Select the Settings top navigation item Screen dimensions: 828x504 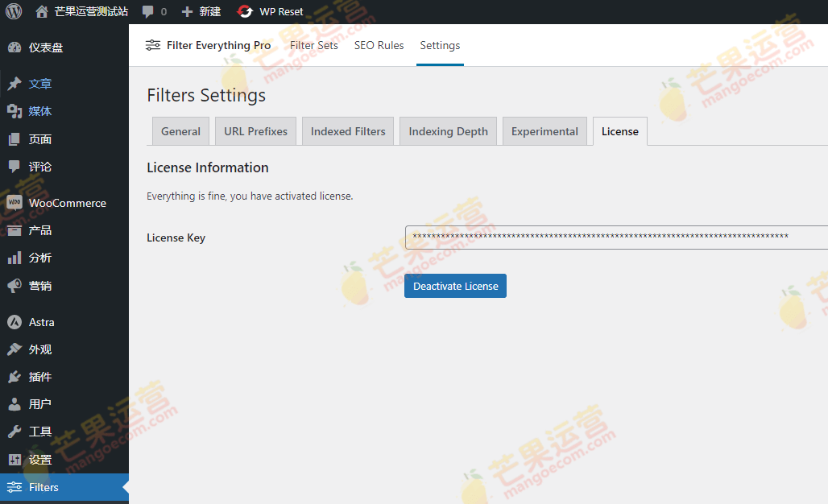coord(440,45)
